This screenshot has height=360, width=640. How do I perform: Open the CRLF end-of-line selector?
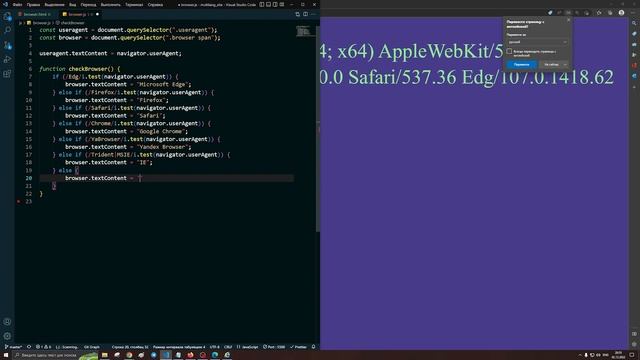pyautogui.click(x=228, y=347)
